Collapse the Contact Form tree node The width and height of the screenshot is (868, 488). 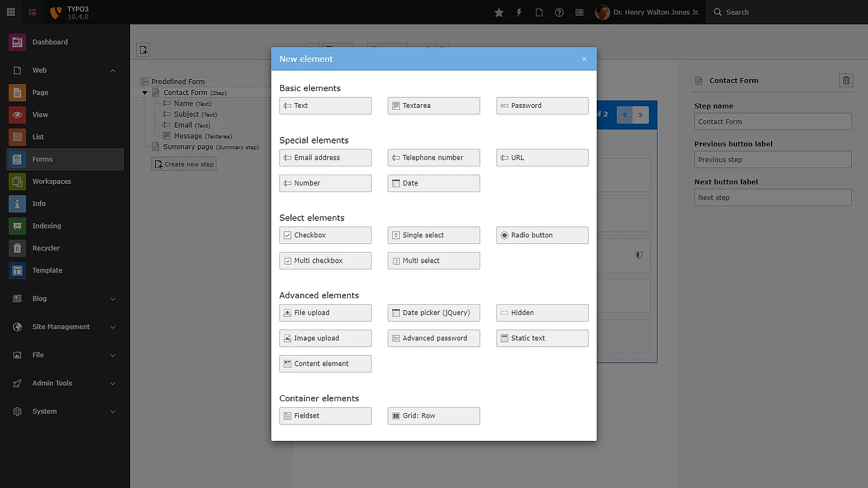coord(145,93)
